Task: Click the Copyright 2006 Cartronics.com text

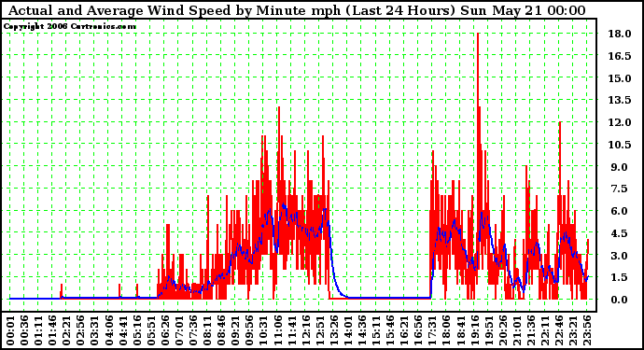Action: point(69,27)
